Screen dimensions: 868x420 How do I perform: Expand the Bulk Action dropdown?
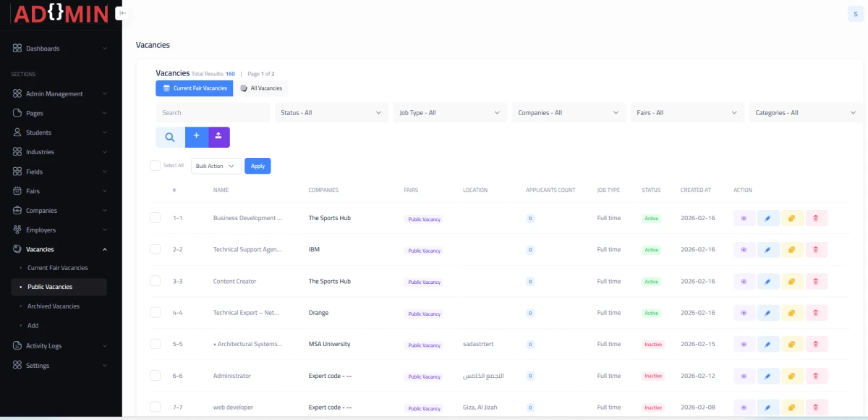(216, 166)
